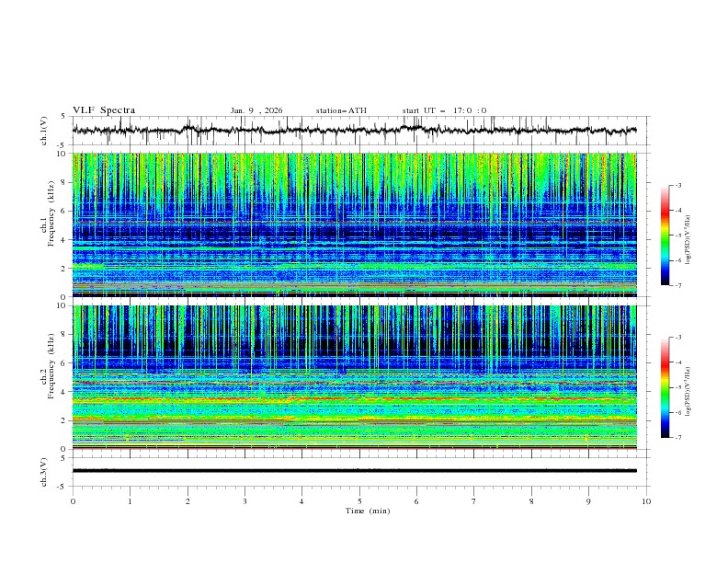Click the "2" kHz tick on ch.2 frequency axis
728x563 pixels.
pyautogui.click(x=63, y=420)
